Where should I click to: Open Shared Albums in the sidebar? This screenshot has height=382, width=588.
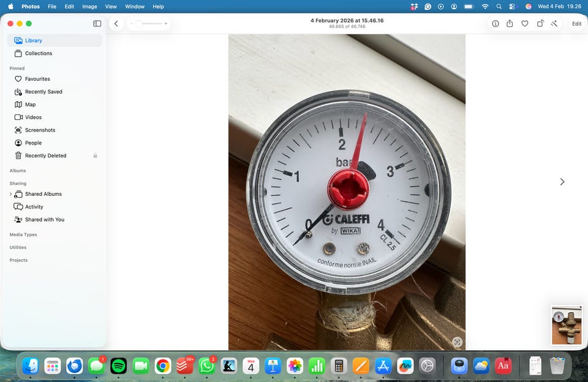55,194
